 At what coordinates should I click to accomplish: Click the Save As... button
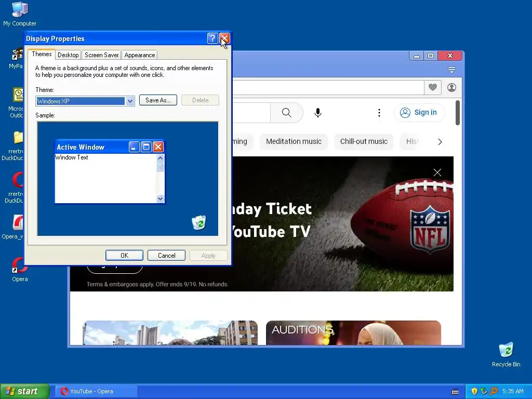pyautogui.click(x=158, y=100)
